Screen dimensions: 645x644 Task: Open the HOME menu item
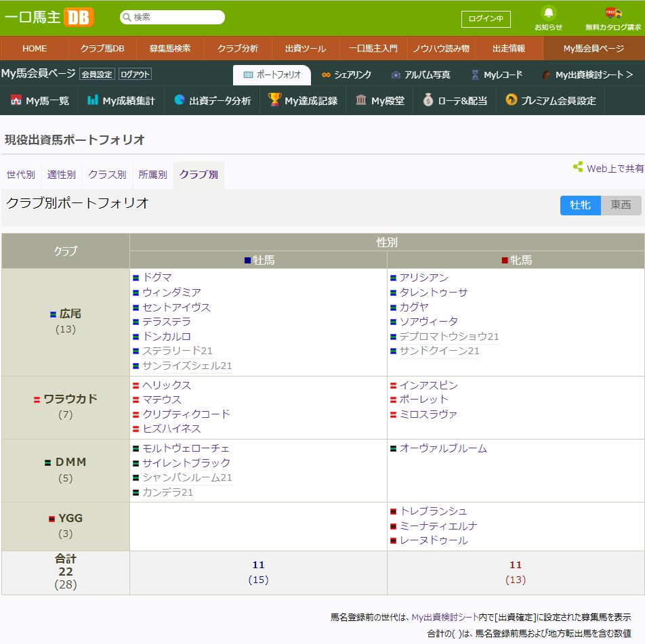click(34, 49)
